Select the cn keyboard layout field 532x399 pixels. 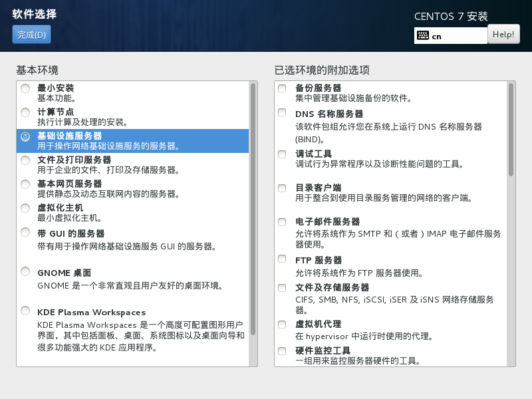[451, 36]
